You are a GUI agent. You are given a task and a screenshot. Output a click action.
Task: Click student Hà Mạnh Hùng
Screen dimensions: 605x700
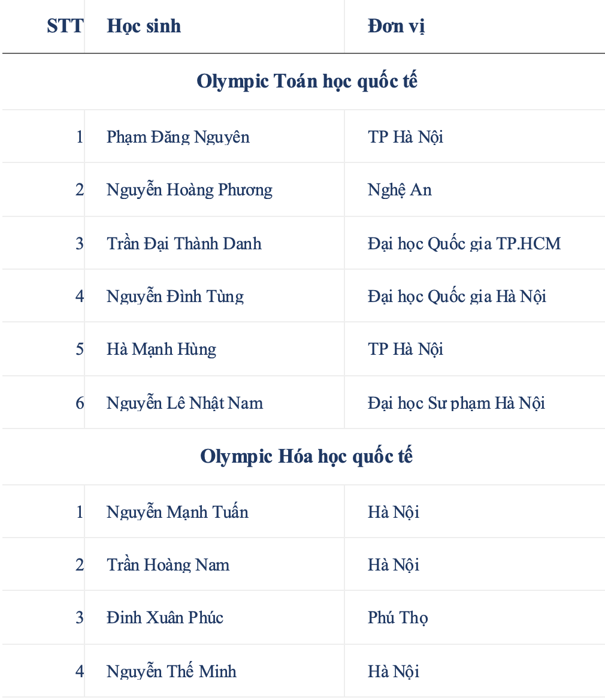click(x=161, y=349)
